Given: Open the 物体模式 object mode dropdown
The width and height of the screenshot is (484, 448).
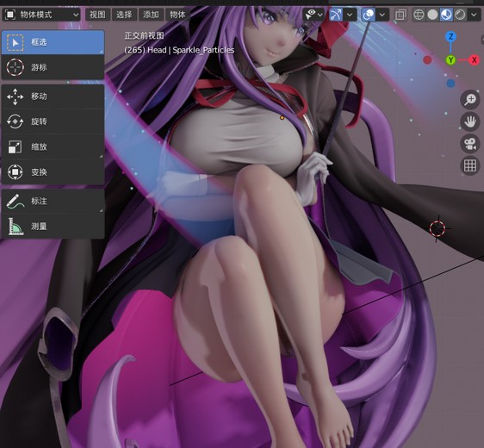Looking at the screenshot, I should (41, 15).
